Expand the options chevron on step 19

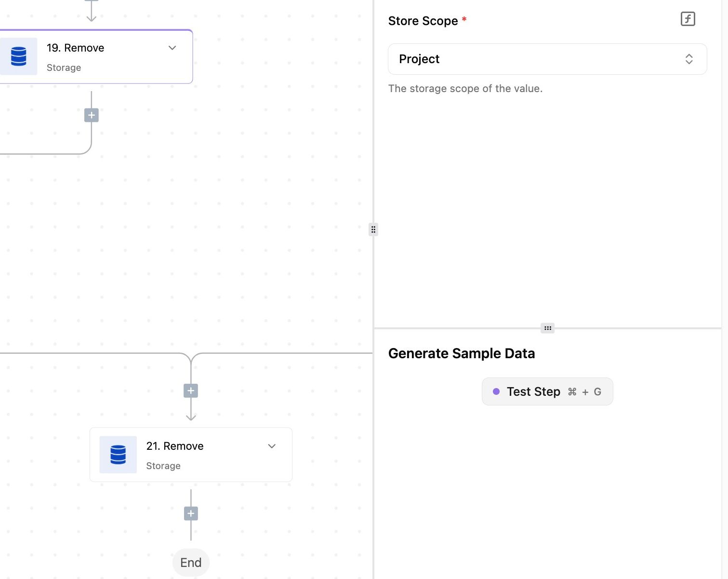(172, 48)
